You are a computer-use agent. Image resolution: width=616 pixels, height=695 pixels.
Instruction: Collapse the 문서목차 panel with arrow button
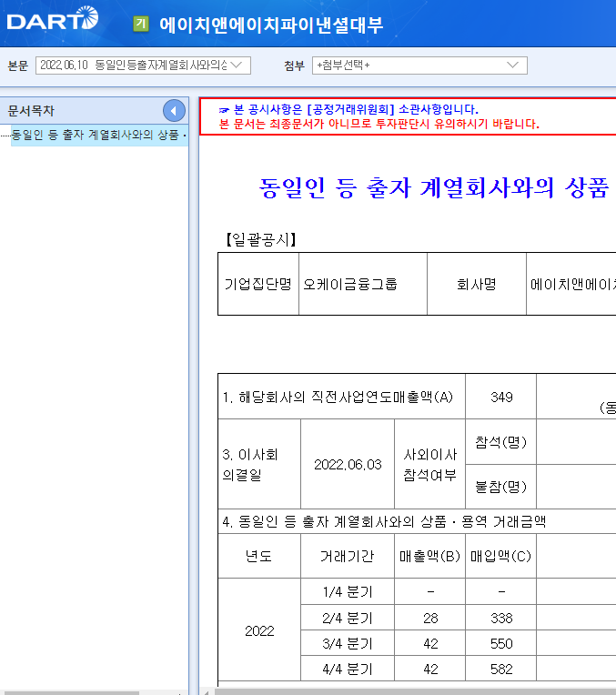pos(174,111)
